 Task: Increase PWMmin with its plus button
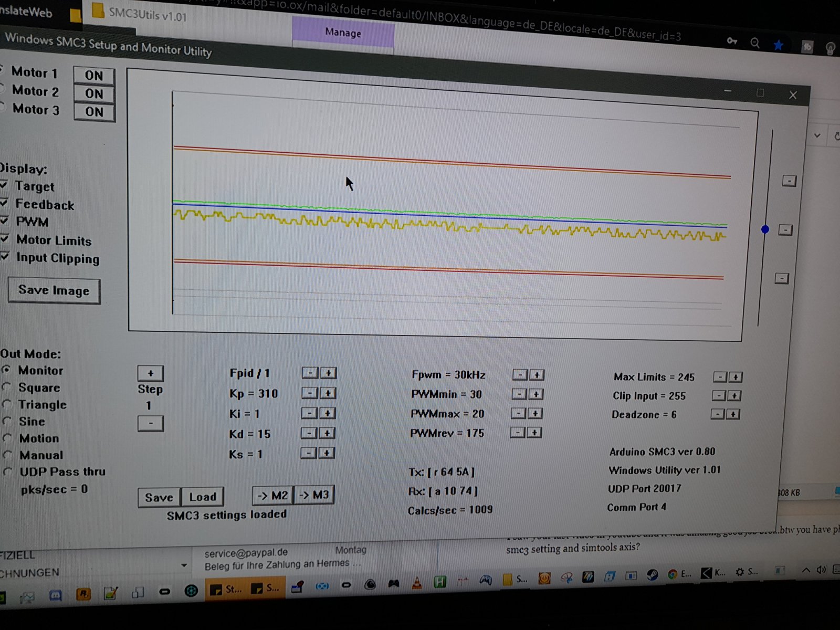[x=535, y=394]
